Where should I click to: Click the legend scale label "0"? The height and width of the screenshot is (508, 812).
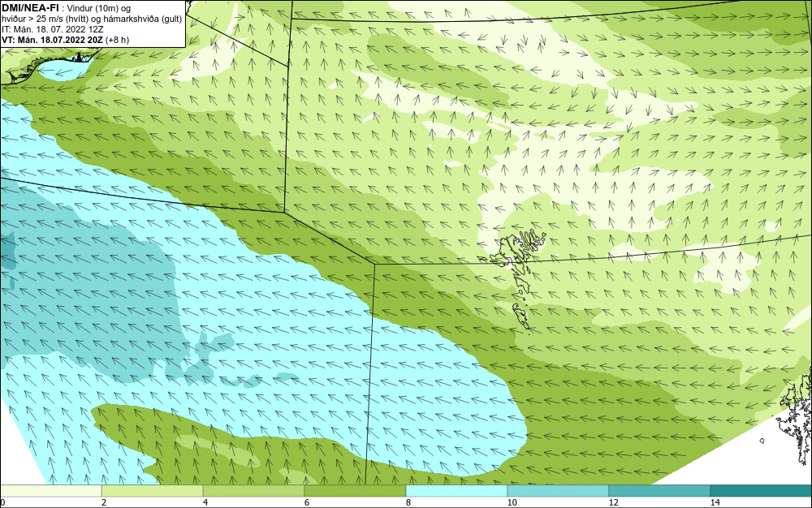(x=2, y=502)
